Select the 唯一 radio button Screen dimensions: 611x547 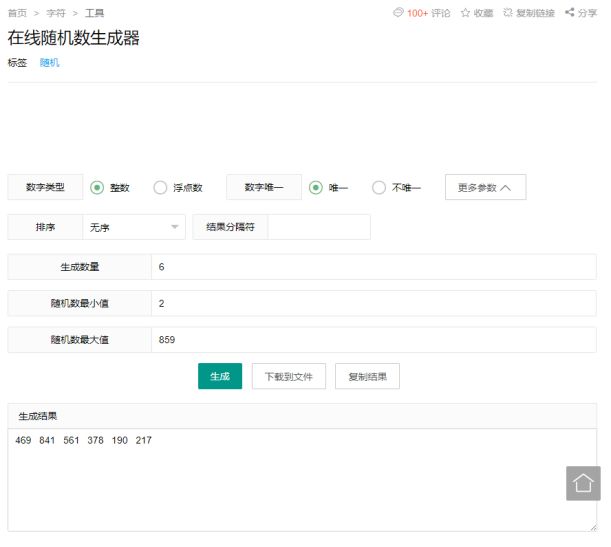316,188
